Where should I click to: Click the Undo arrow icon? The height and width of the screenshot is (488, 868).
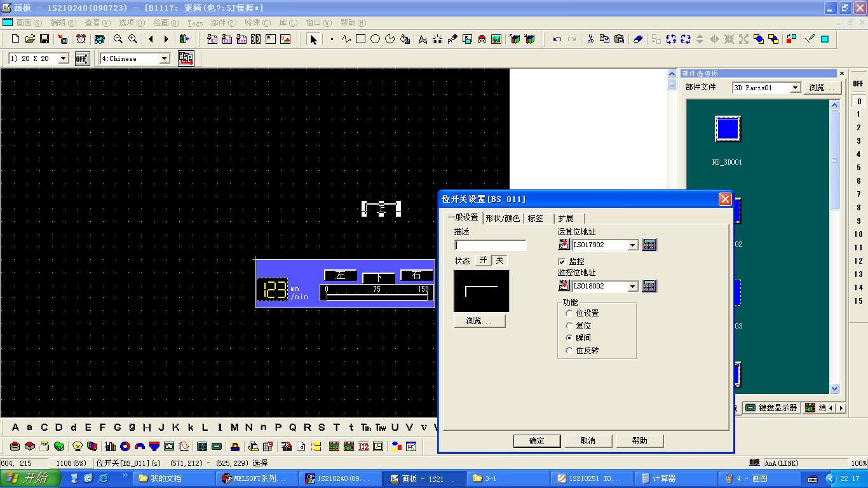point(557,39)
